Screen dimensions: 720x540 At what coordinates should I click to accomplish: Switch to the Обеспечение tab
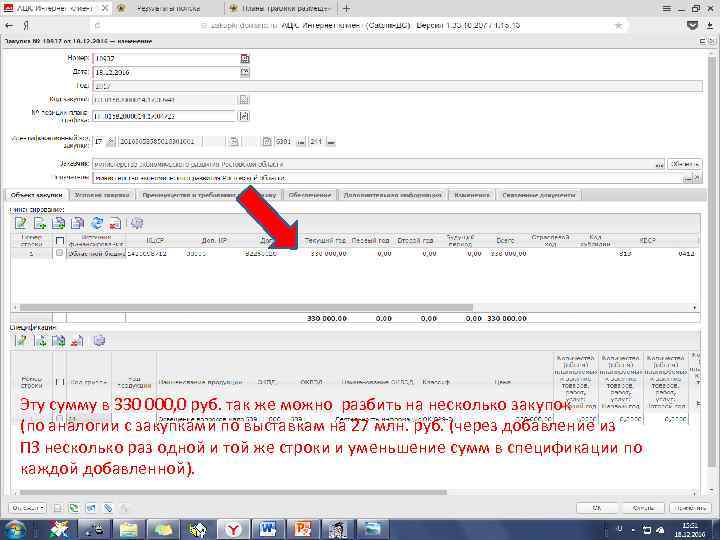(310, 195)
